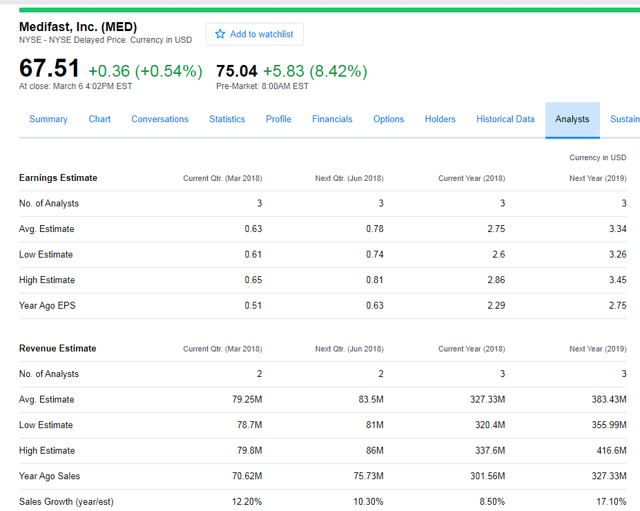Click the Sales Growth value 10.30%
The width and height of the screenshot is (640, 511).
tap(369, 502)
